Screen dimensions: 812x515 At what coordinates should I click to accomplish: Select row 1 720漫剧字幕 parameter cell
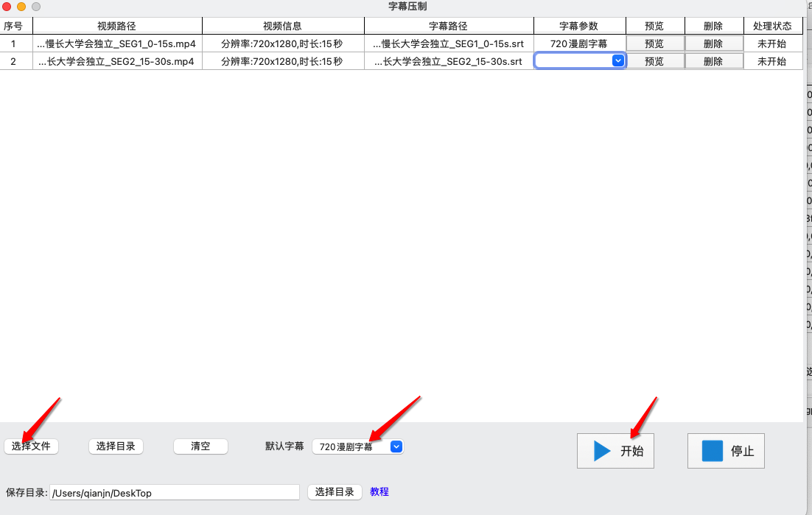579,43
